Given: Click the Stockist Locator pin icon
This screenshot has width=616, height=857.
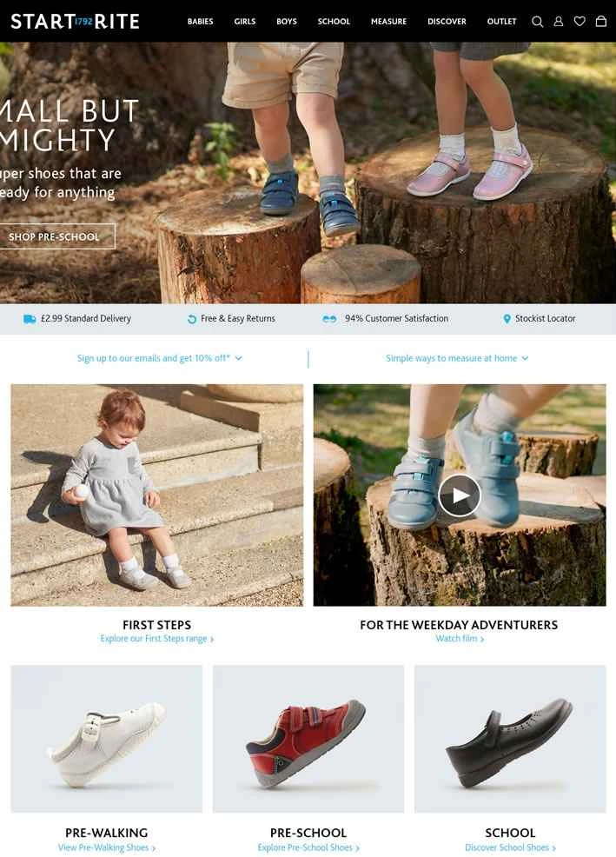Looking at the screenshot, I should click(x=507, y=319).
